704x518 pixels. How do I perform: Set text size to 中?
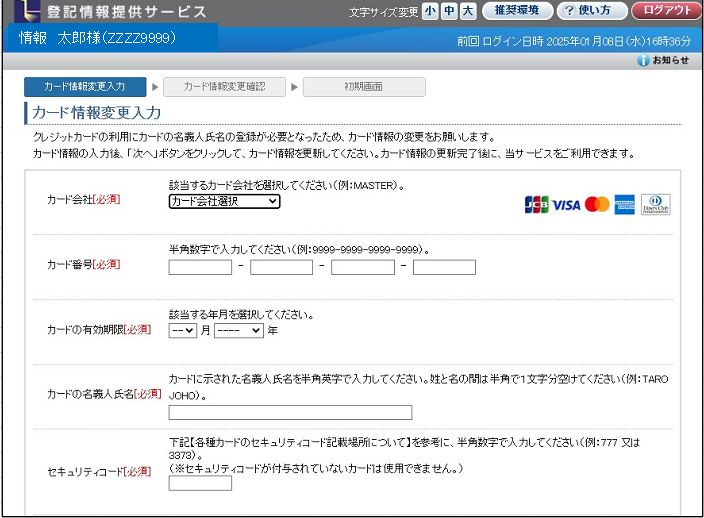click(x=449, y=11)
